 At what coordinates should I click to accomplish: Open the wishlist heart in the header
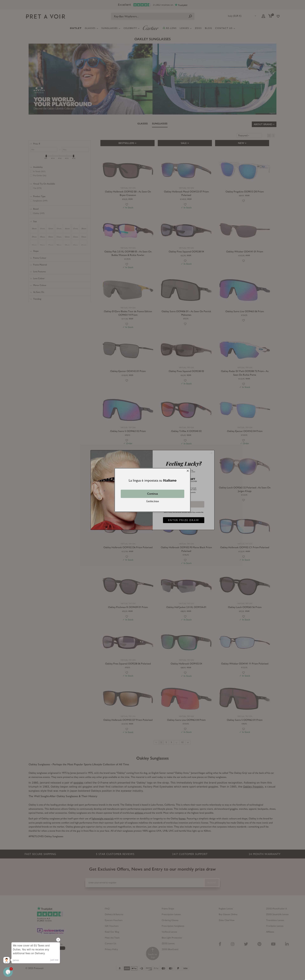click(x=278, y=16)
